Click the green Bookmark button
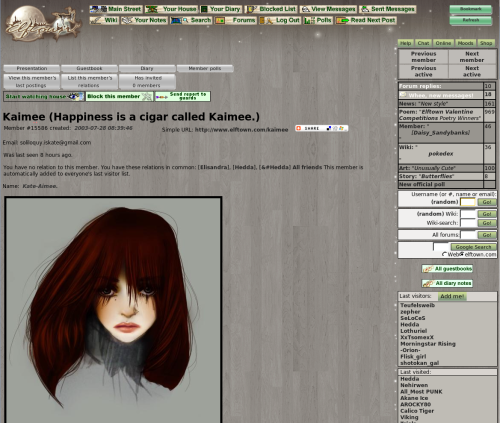Screen dimensions: 500x423 click(470, 9)
